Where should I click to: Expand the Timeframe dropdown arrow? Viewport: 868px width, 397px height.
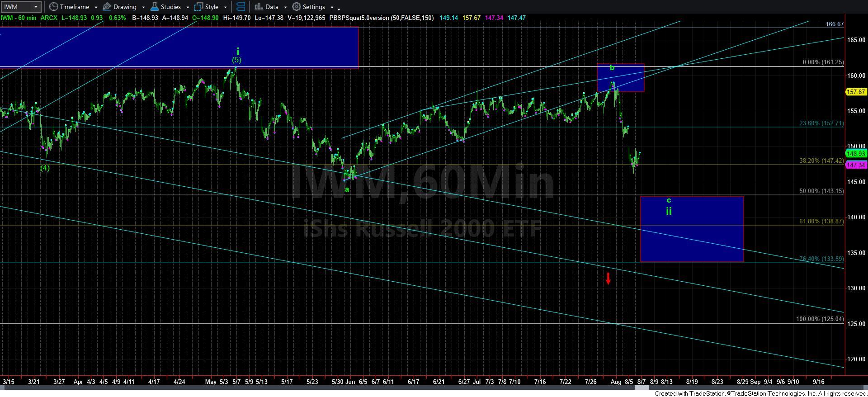pos(96,7)
